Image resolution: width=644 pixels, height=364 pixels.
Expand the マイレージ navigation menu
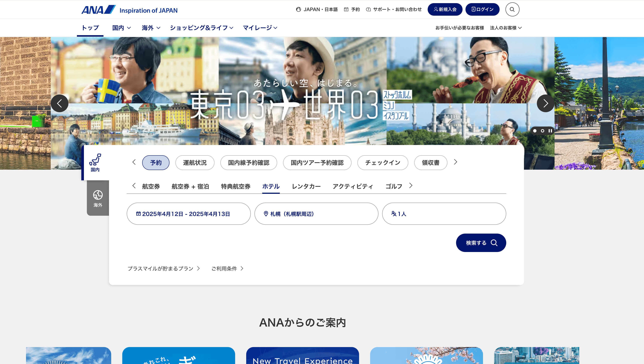click(260, 28)
